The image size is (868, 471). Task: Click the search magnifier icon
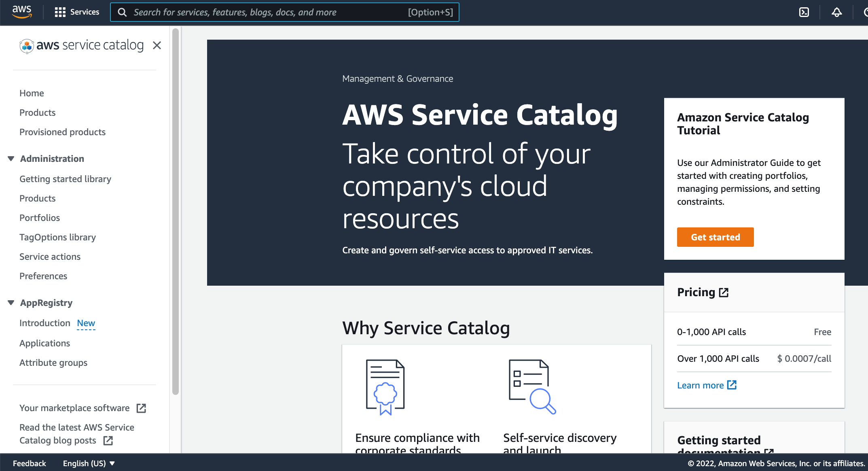click(x=122, y=12)
